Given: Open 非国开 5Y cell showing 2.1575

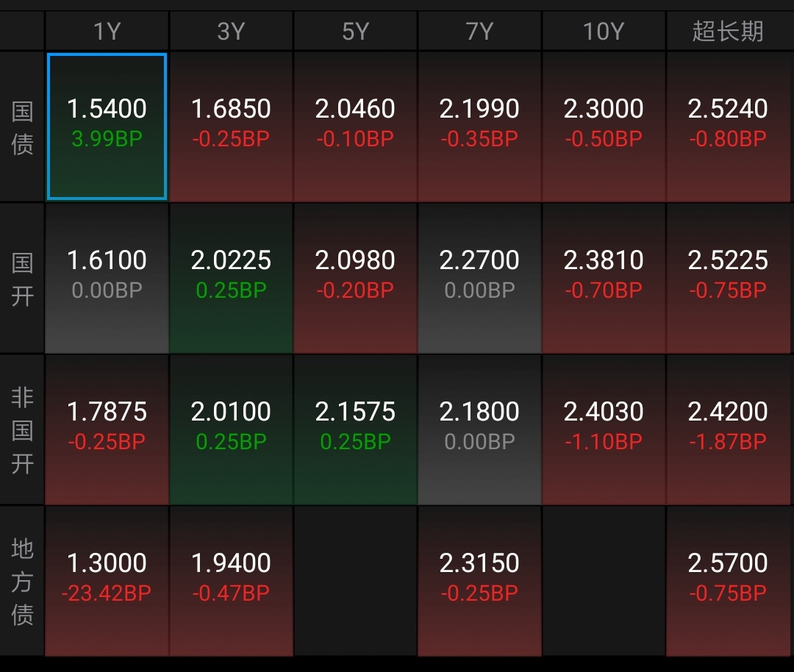Looking at the screenshot, I should pos(355,429).
